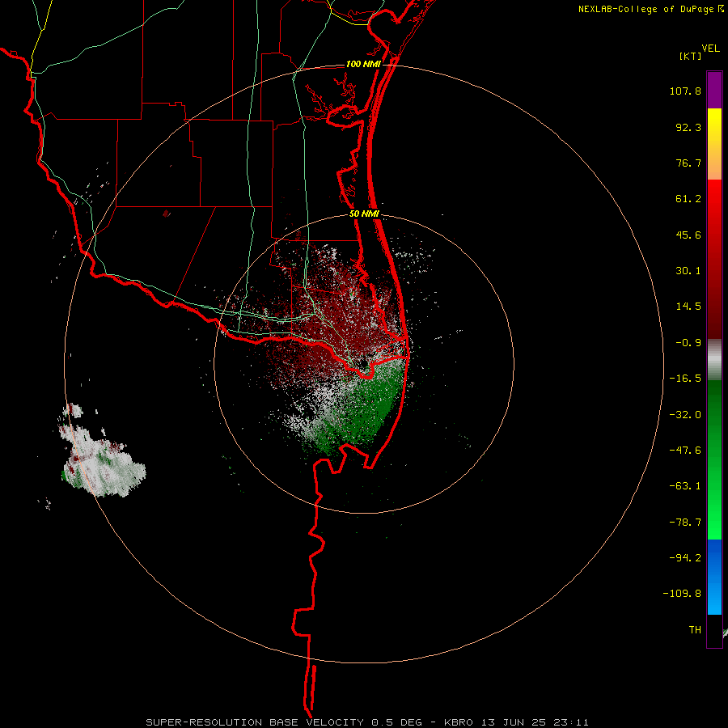Viewport: 728px width, 728px height.
Task: Select the -32.0 velocity scale label
Action: [685, 415]
